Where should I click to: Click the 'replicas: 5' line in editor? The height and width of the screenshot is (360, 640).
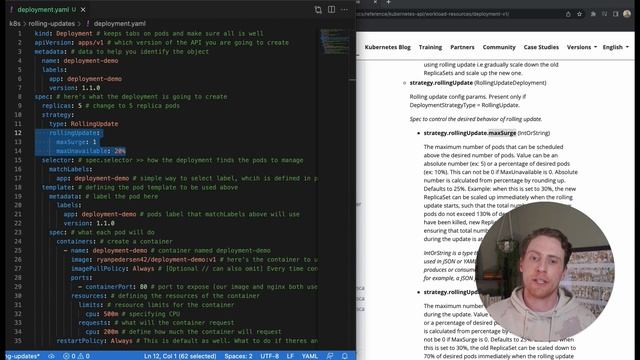(62, 106)
